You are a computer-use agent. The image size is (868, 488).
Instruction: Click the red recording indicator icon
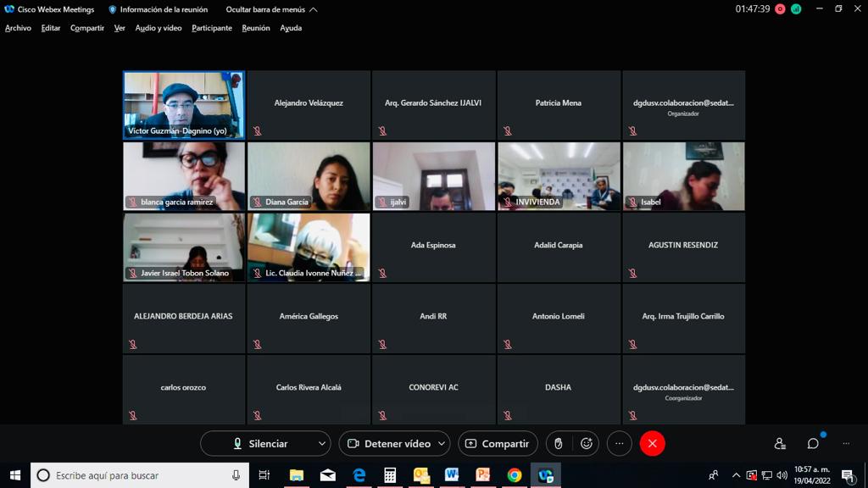coord(780,8)
